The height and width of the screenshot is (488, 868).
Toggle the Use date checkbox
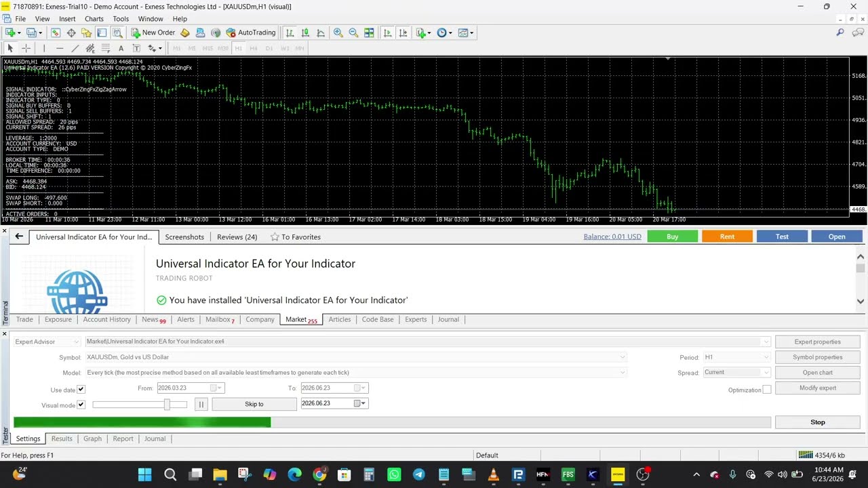pyautogui.click(x=81, y=390)
